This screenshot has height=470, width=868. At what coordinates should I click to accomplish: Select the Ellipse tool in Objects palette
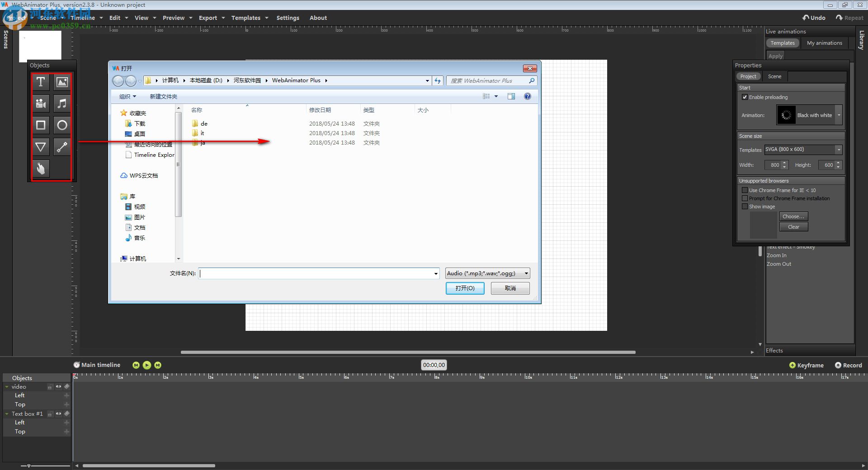(61, 125)
